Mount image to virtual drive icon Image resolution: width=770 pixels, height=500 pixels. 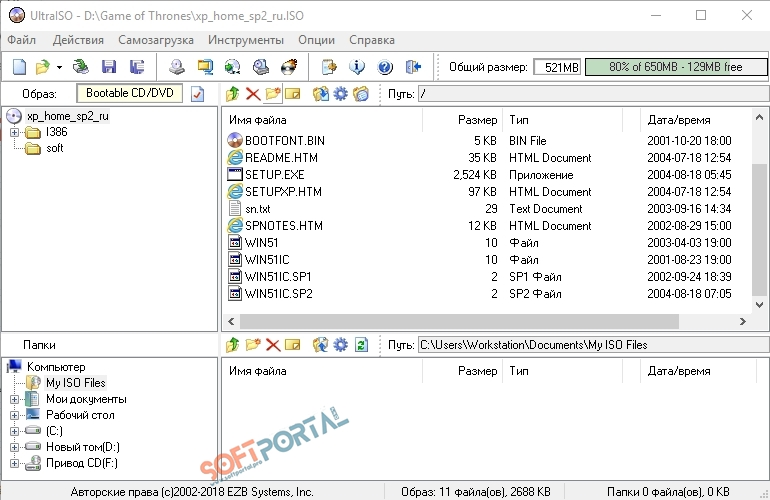click(261, 67)
